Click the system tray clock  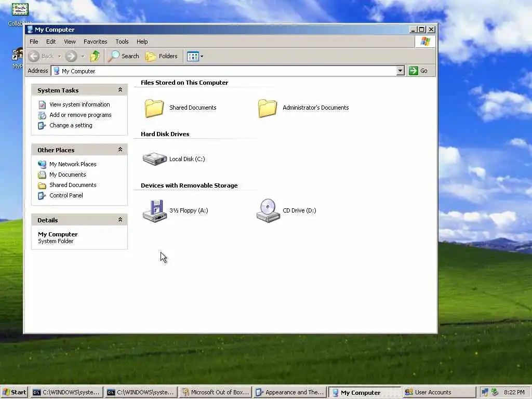[514, 392]
